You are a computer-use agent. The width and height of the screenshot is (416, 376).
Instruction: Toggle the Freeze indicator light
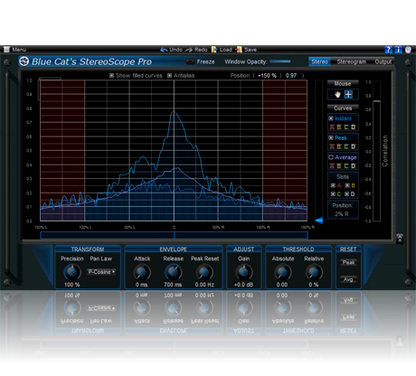[190, 62]
